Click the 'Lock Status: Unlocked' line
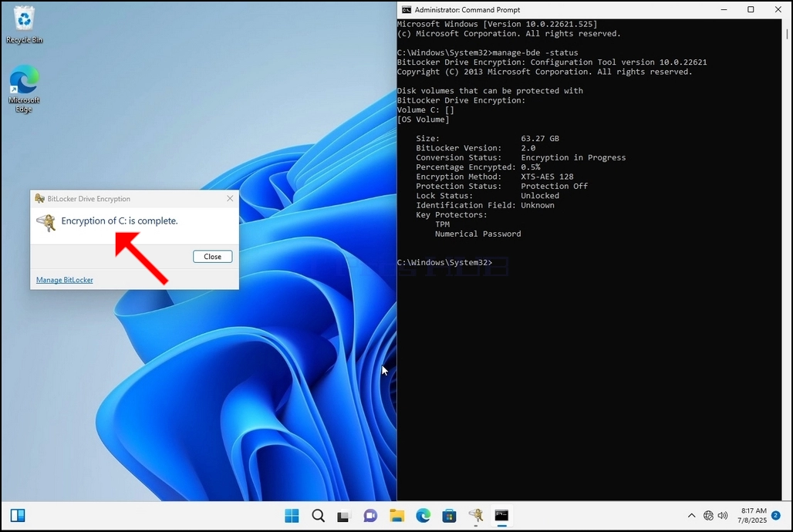 tap(488, 196)
